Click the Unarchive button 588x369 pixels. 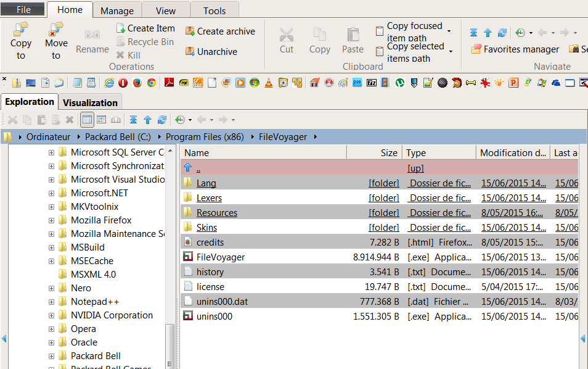211,51
